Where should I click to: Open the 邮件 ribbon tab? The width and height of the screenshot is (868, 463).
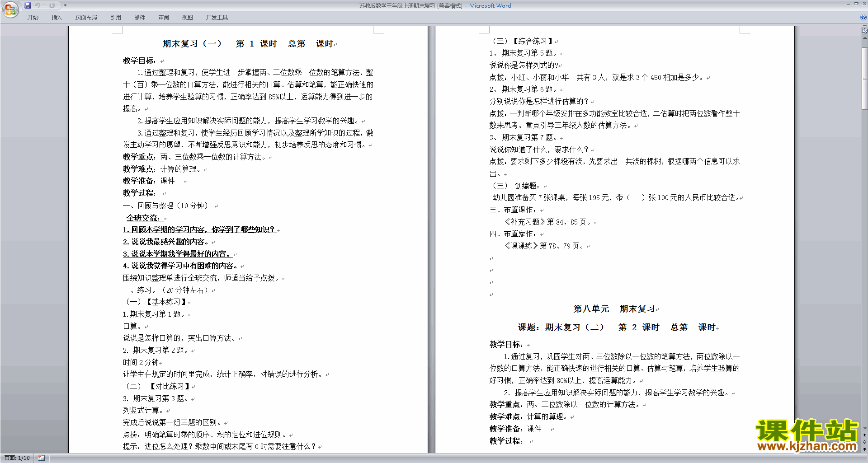click(x=140, y=17)
